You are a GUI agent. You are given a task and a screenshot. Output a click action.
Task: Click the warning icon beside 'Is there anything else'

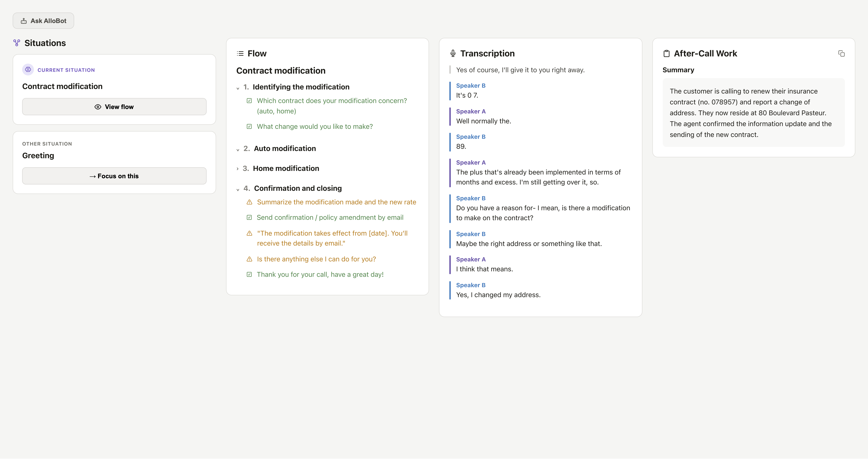click(249, 259)
